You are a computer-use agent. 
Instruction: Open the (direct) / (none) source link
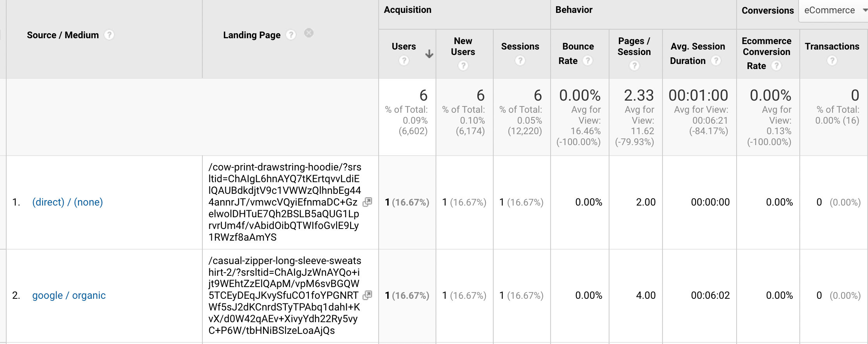pos(67,202)
